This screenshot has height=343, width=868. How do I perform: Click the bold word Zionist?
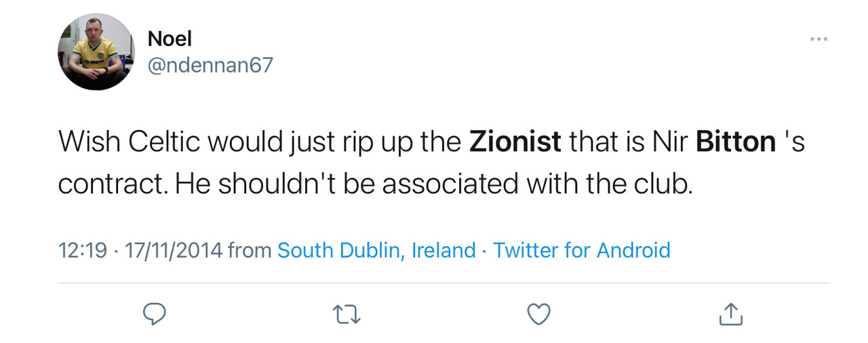pyautogui.click(x=515, y=142)
